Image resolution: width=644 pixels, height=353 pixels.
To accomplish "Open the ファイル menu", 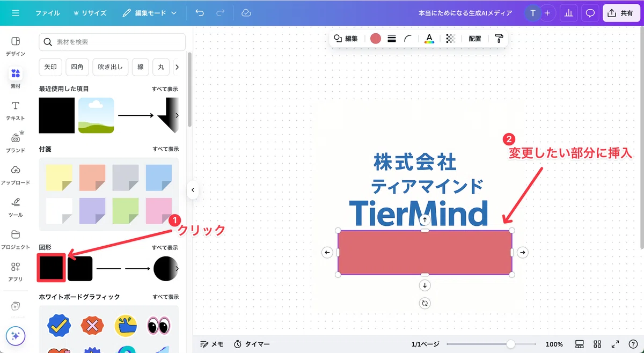I will 48,13.
